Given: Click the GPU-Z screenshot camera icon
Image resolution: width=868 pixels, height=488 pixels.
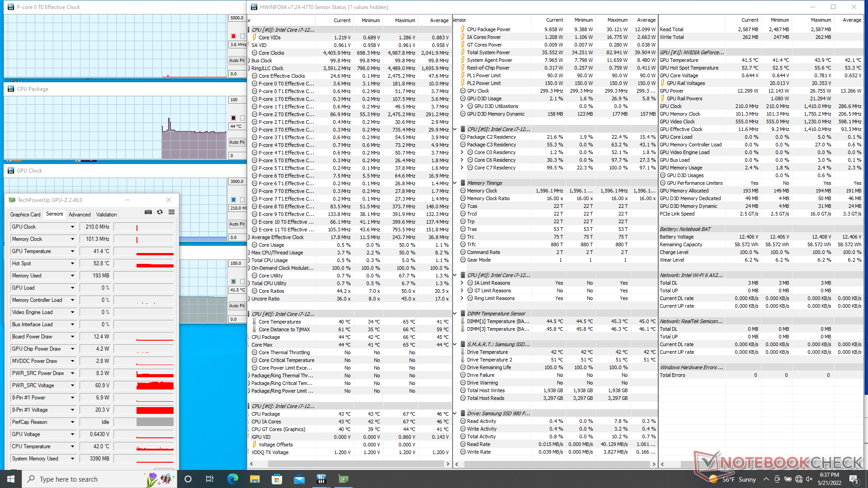Looking at the screenshot, I should 148,212.
